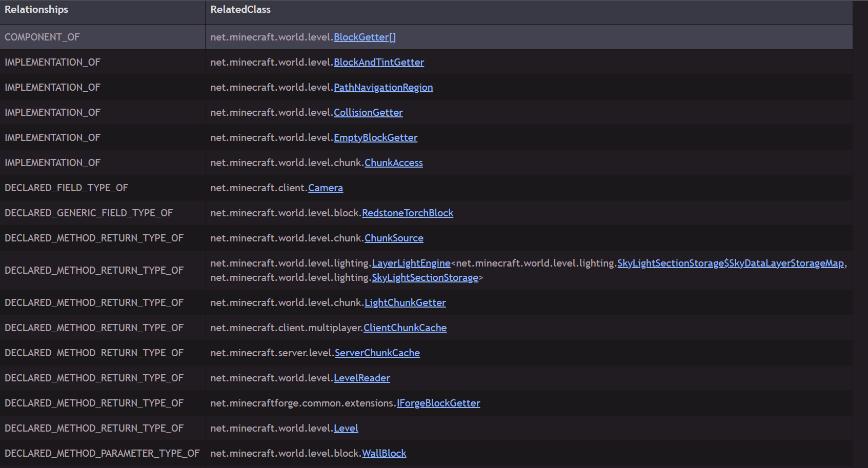Image resolution: width=868 pixels, height=468 pixels.
Task: Click the SkyLightSectionStorage$SkyDataLayerStorageMap link
Action: 730,263
